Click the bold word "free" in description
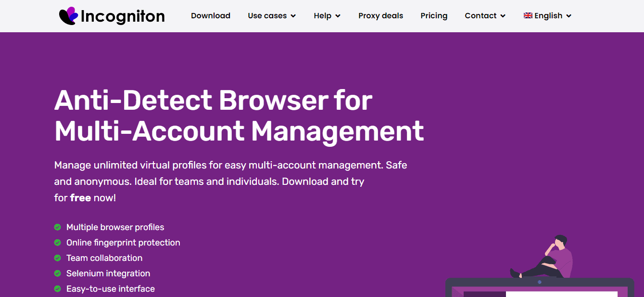 (80, 198)
